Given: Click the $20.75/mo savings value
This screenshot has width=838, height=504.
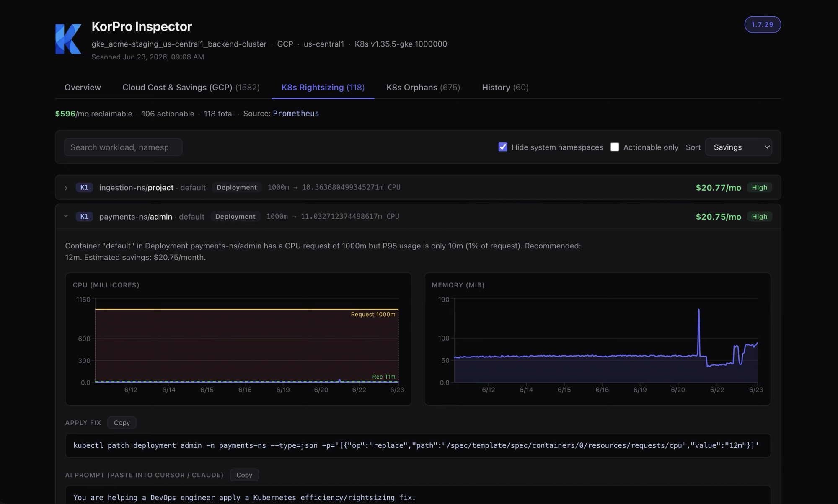Looking at the screenshot, I should [718, 216].
